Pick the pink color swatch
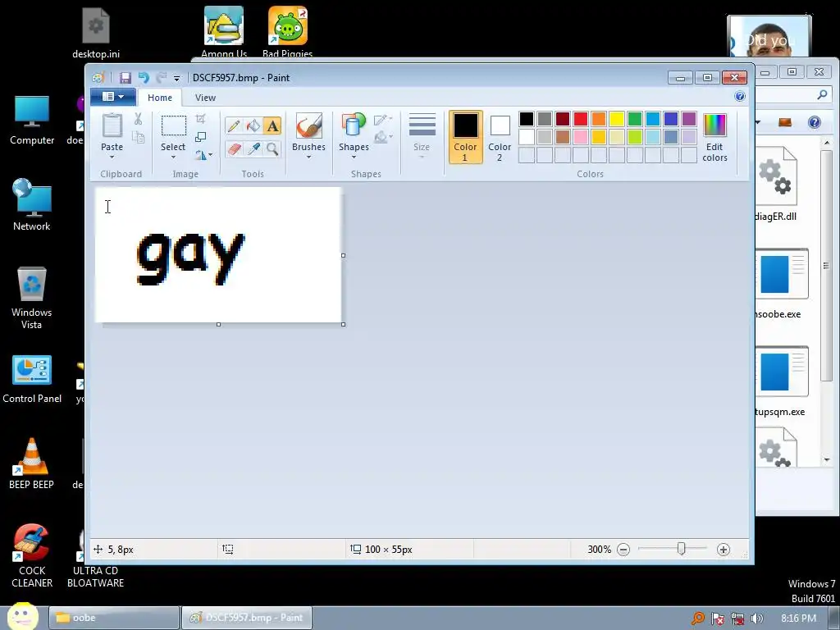The width and height of the screenshot is (840, 630). pyautogui.click(x=581, y=137)
